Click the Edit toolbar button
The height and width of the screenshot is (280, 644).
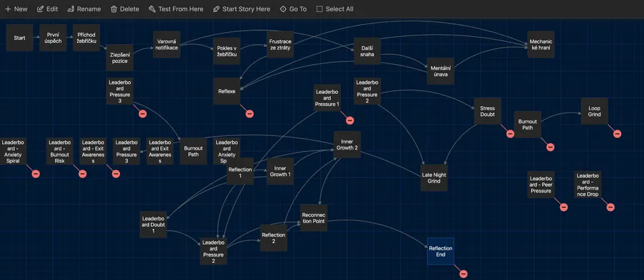[x=47, y=9]
